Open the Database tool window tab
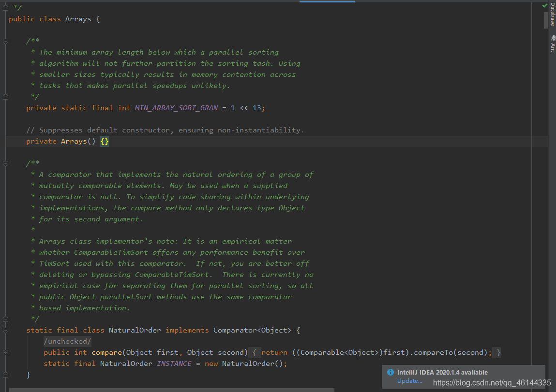The height and width of the screenshot is (392, 556). [553, 14]
